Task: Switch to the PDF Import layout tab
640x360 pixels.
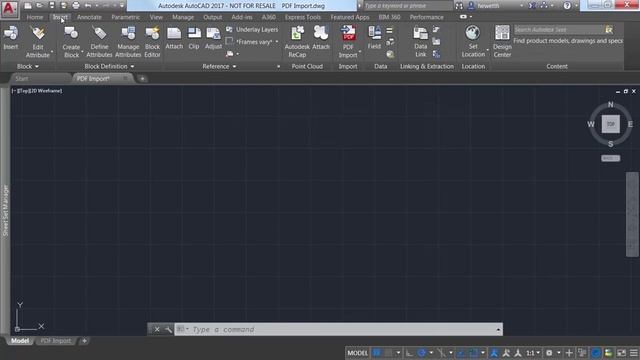Action: (x=56, y=341)
